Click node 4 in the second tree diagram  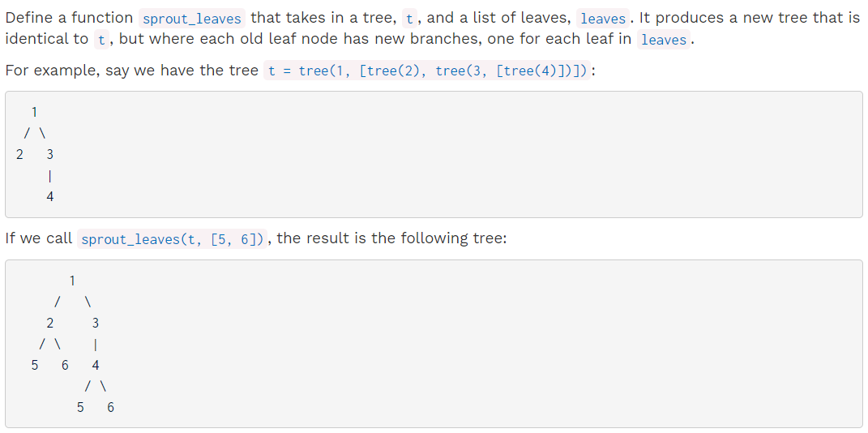(95, 365)
